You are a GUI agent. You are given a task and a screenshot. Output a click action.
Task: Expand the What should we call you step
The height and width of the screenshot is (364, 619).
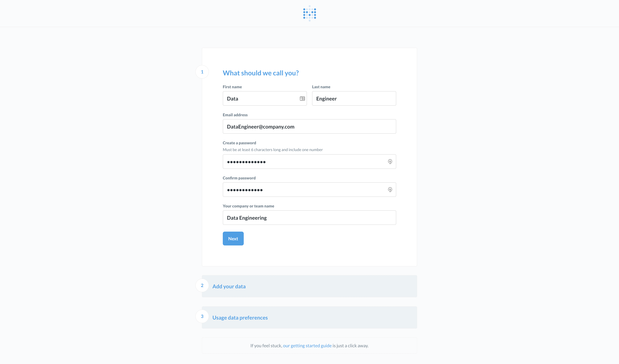pos(260,72)
